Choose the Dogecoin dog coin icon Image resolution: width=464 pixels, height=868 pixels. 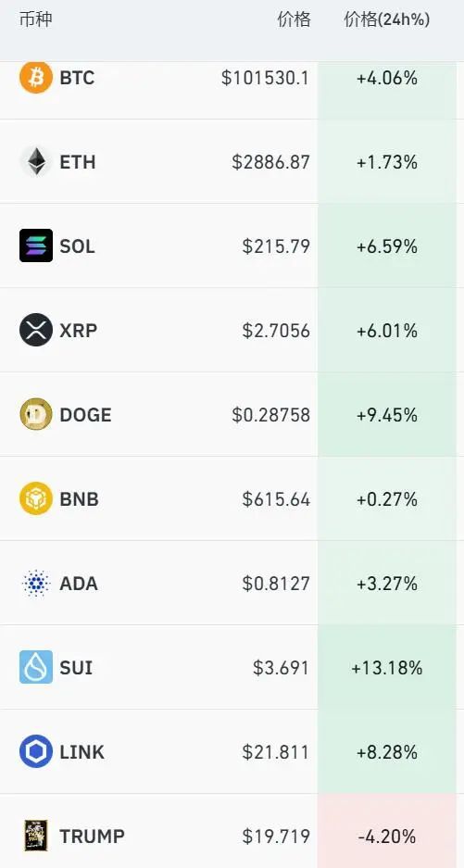pos(36,414)
